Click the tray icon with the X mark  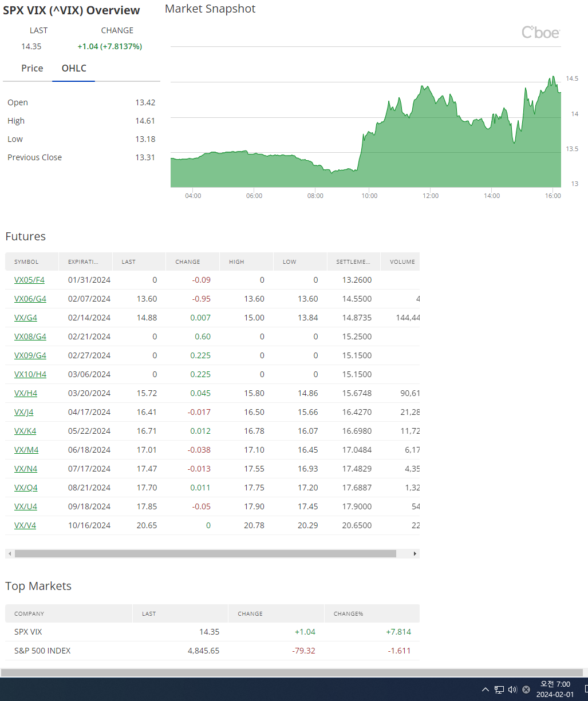coord(526,690)
